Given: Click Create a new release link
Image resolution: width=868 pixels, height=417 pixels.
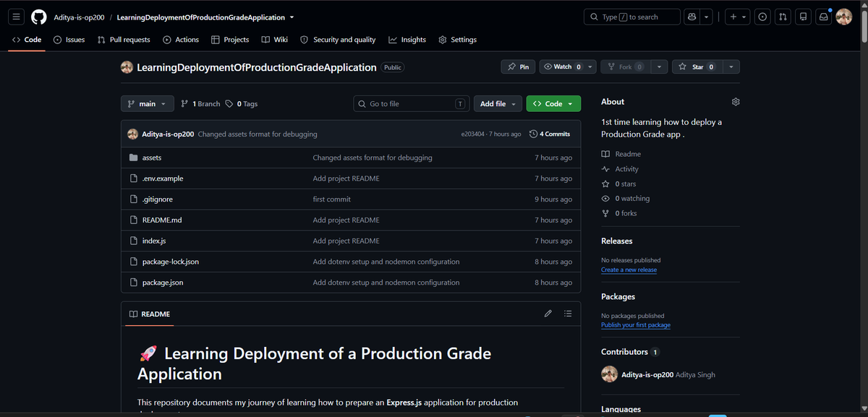Looking at the screenshot, I should (629, 270).
